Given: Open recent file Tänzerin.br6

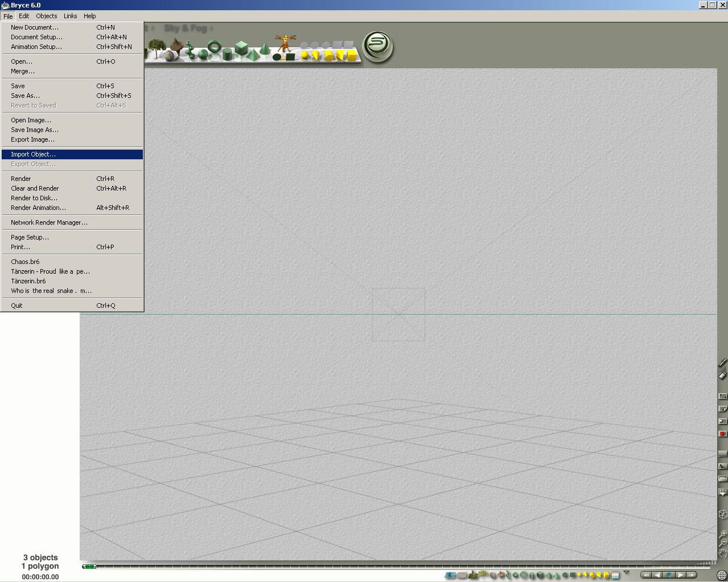Looking at the screenshot, I should (x=72, y=281).
